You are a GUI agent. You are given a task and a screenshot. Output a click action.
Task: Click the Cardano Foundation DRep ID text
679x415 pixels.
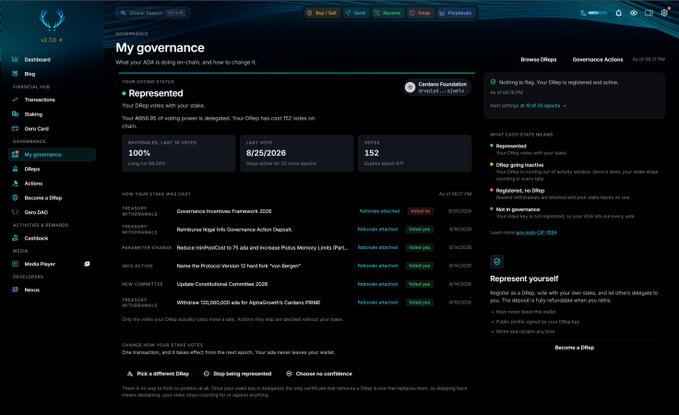441,91
